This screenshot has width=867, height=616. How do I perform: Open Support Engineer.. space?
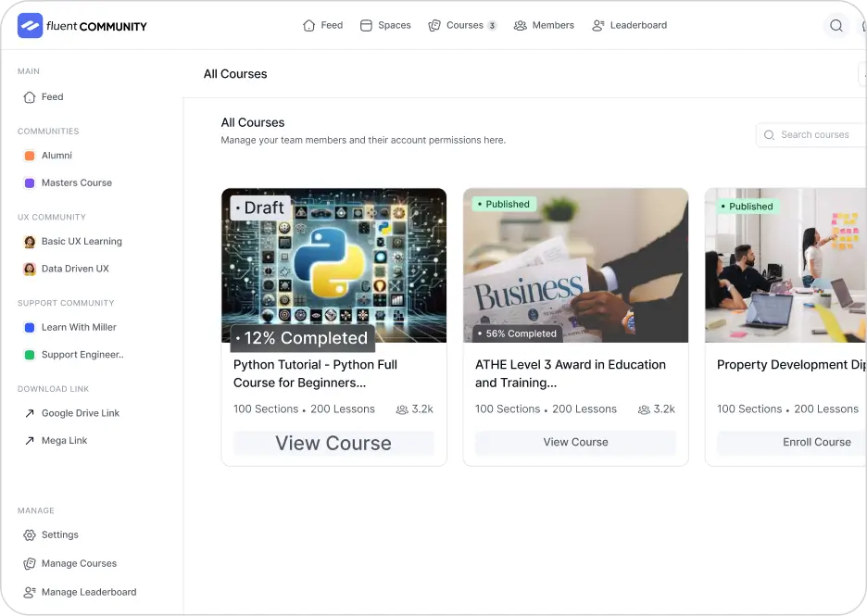click(82, 355)
